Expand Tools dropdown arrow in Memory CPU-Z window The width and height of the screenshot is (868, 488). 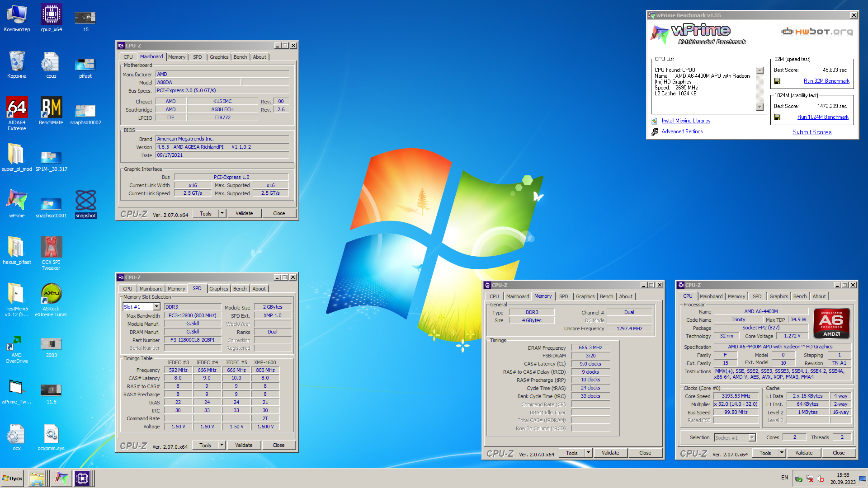click(x=588, y=453)
